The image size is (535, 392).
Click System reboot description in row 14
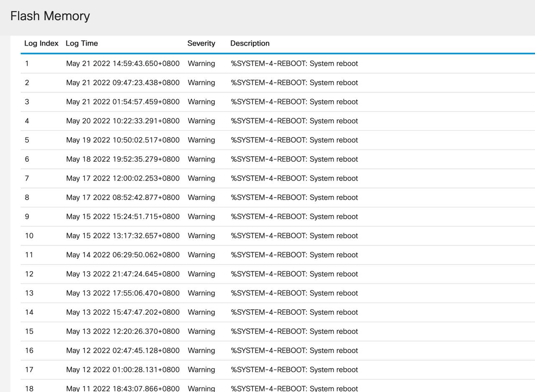point(294,312)
